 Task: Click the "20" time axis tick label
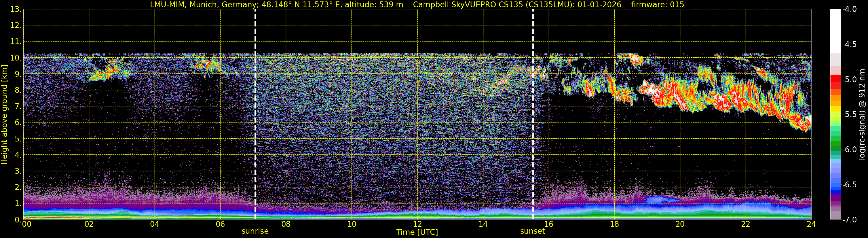[680, 224]
